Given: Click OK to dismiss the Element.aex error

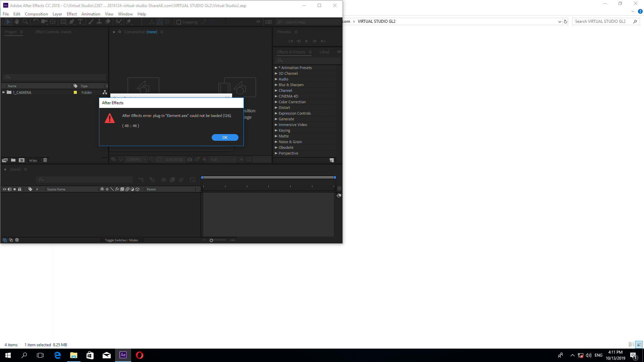Looking at the screenshot, I should click(x=225, y=137).
